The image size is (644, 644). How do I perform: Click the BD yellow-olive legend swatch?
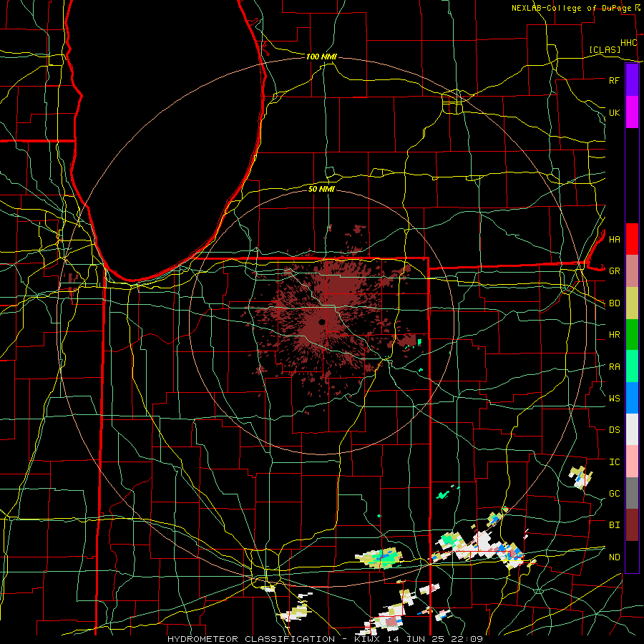632,303
